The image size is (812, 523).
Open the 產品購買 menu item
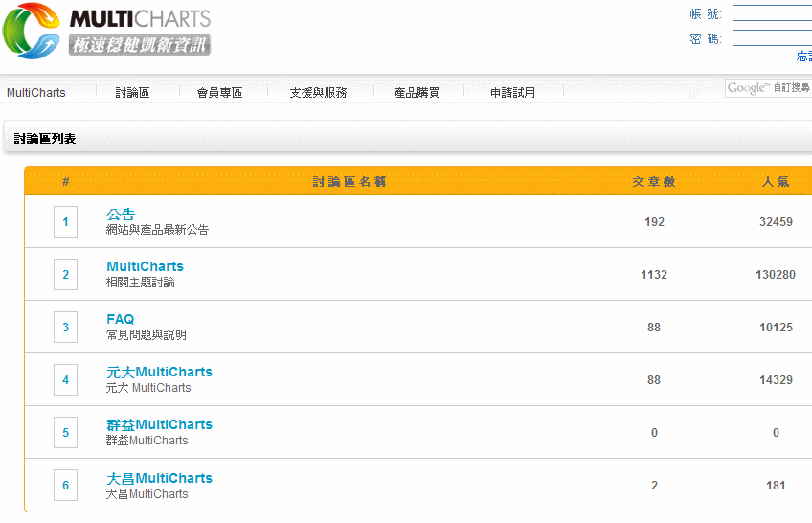(417, 93)
